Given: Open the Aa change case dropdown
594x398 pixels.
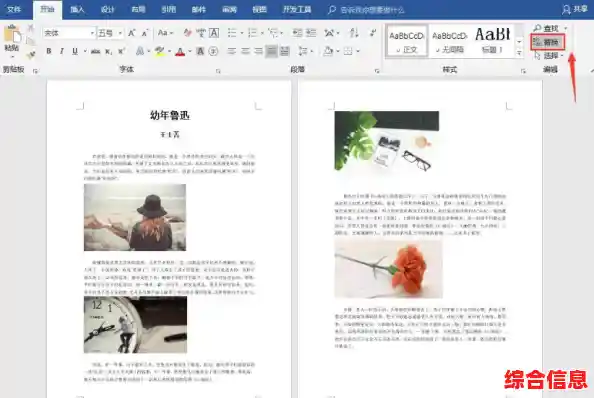Looking at the screenshot, I should [x=166, y=33].
